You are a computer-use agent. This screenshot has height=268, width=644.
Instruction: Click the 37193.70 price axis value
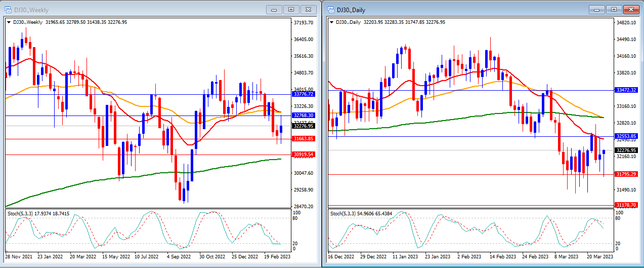click(x=304, y=23)
